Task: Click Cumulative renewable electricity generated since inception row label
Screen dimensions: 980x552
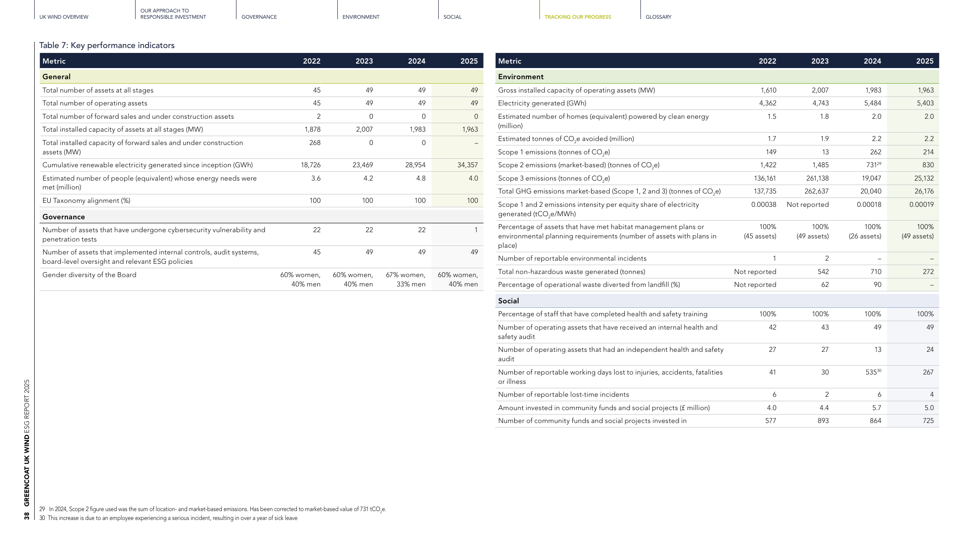Action: 148,165
